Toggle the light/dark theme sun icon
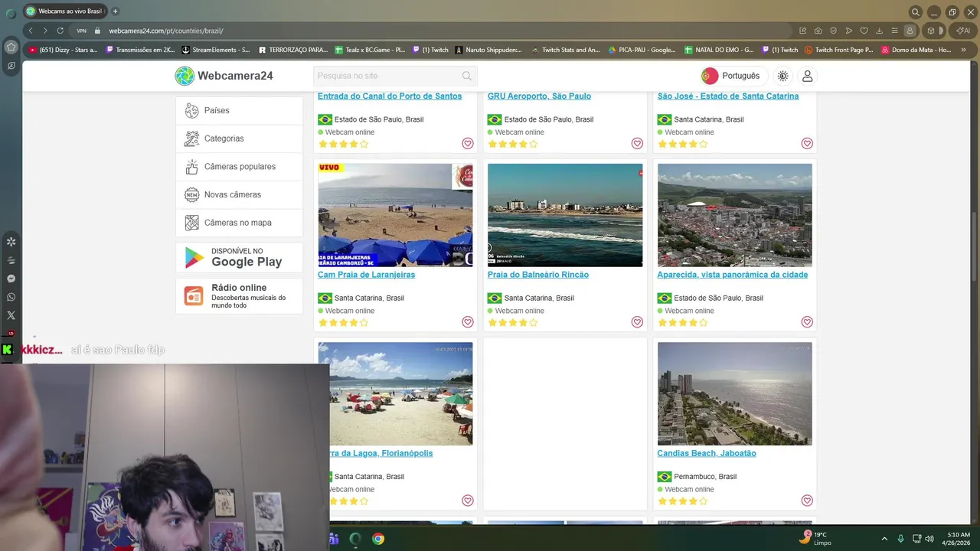Viewport: 980px width, 551px height. [x=782, y=76]
